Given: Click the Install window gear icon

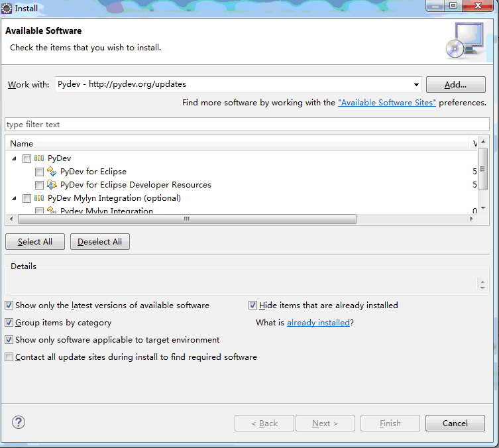Looking at the screenshot, I should pos(7,8).
